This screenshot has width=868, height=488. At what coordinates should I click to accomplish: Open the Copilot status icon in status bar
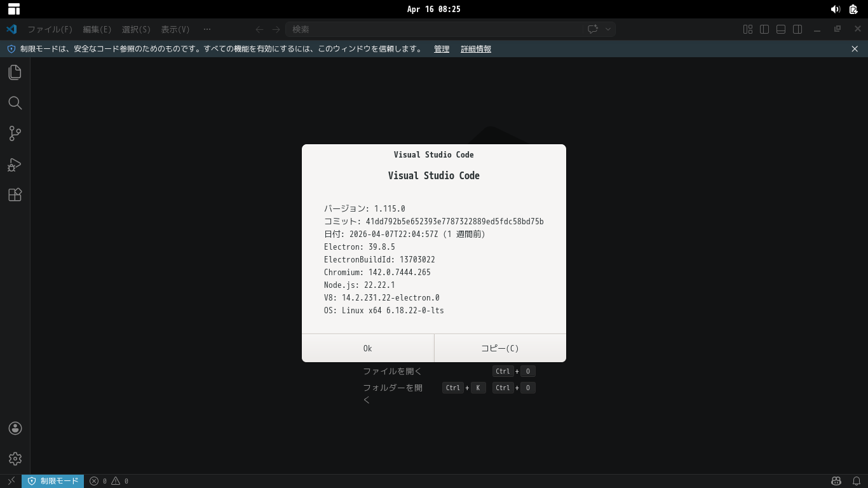(836, 481)
